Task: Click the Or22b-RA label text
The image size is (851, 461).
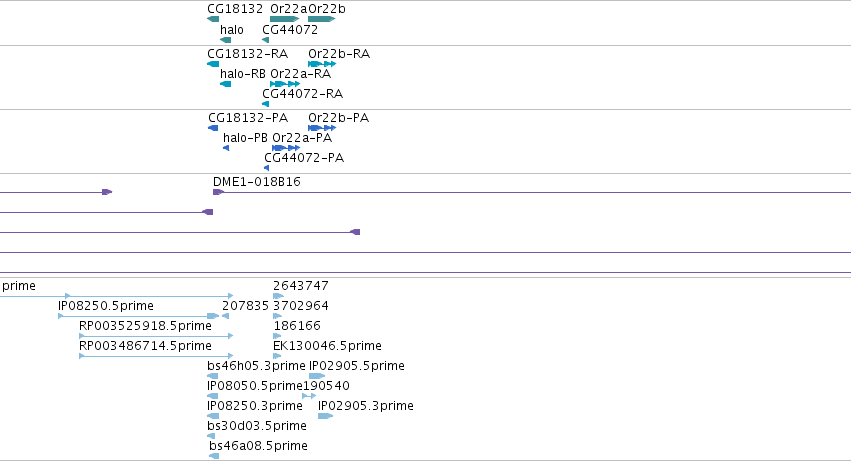Action: (x=339, y=54)
